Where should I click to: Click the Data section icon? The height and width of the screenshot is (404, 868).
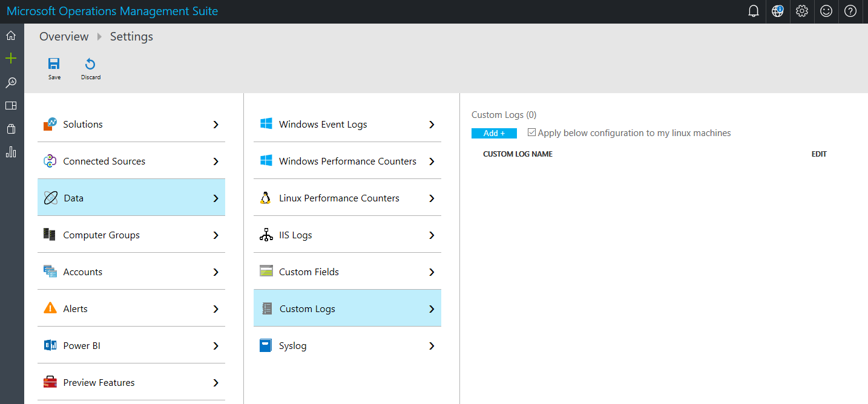tap(51, 198)
